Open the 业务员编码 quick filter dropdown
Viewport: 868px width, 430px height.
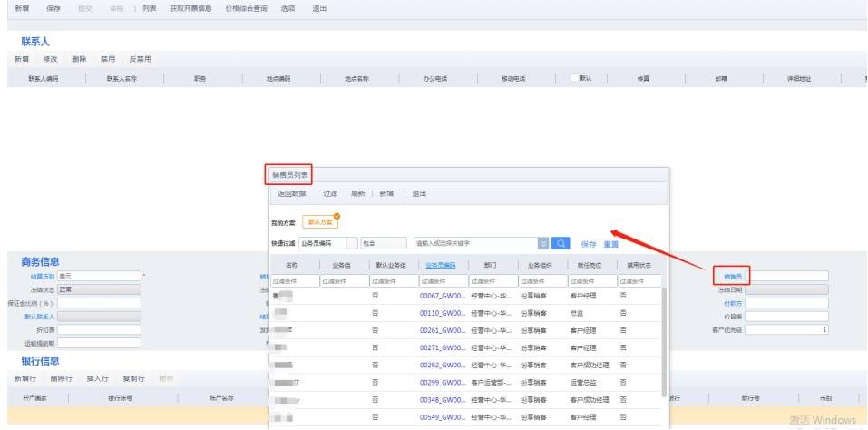(328, 243)
